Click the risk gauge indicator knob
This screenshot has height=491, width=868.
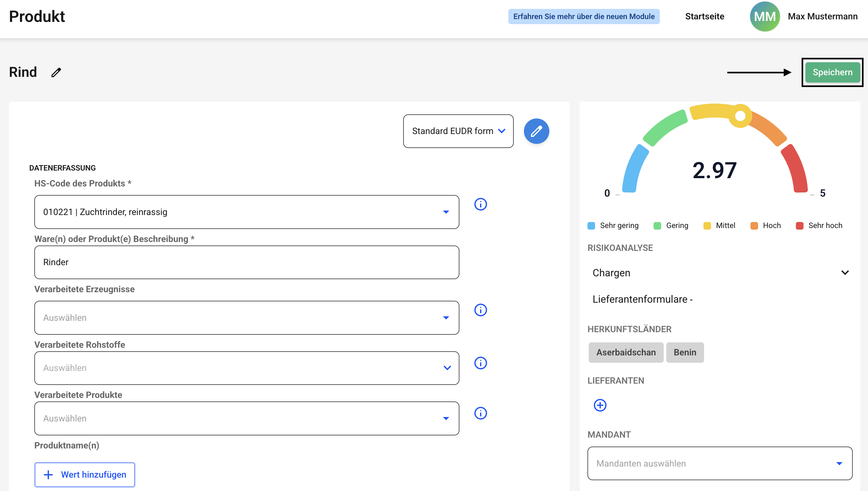tap(740, 116)
